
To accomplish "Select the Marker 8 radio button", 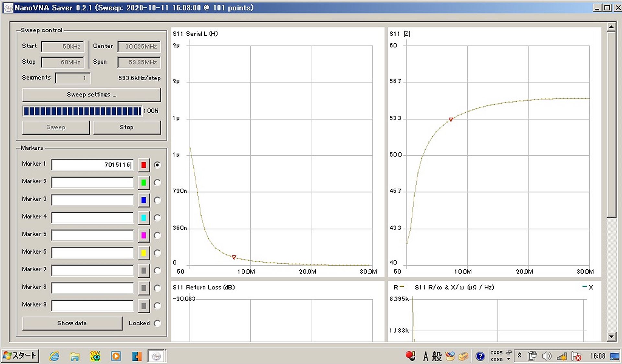I will (x=157, y=288).
